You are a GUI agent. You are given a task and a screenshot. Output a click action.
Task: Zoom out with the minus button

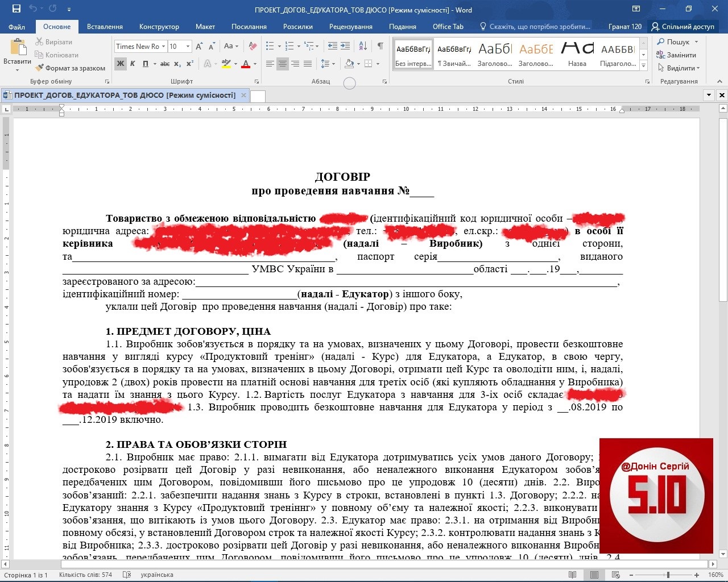(630, 575)
